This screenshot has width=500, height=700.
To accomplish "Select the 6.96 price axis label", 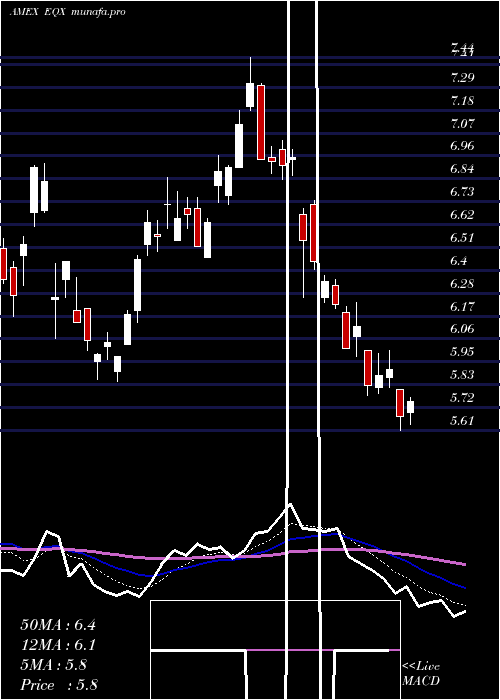I will (x=462, y=146).
